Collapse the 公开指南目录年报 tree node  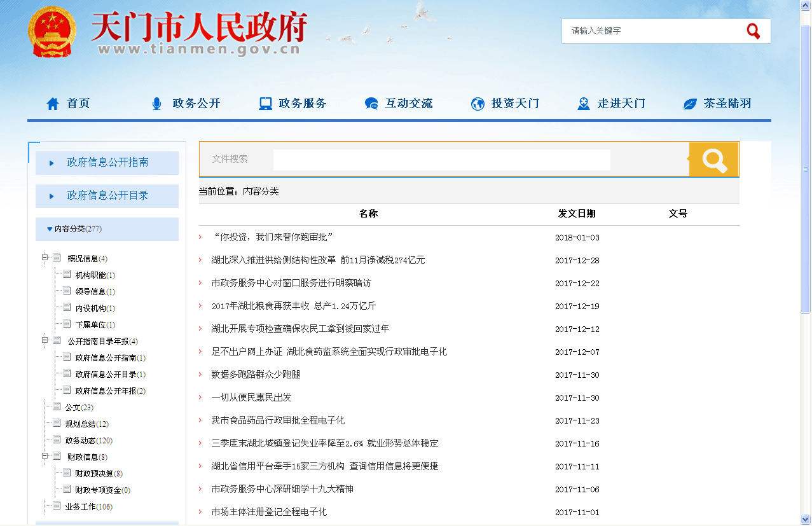(45, 341)
